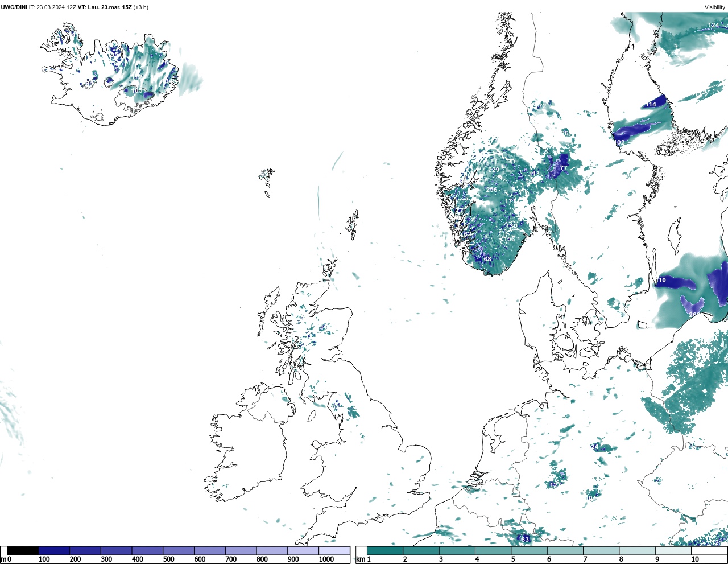
Task: Click the '124' value near top right
Action: coord(713,25)
